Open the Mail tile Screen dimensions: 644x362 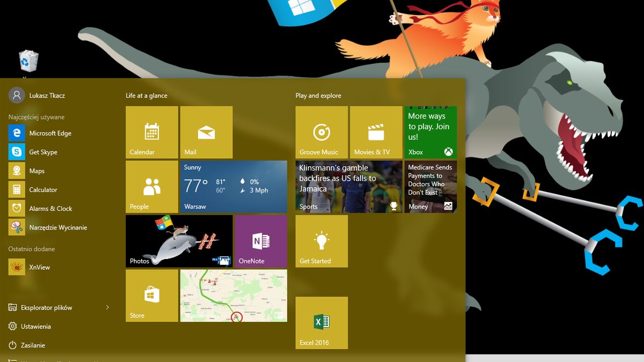207,132
